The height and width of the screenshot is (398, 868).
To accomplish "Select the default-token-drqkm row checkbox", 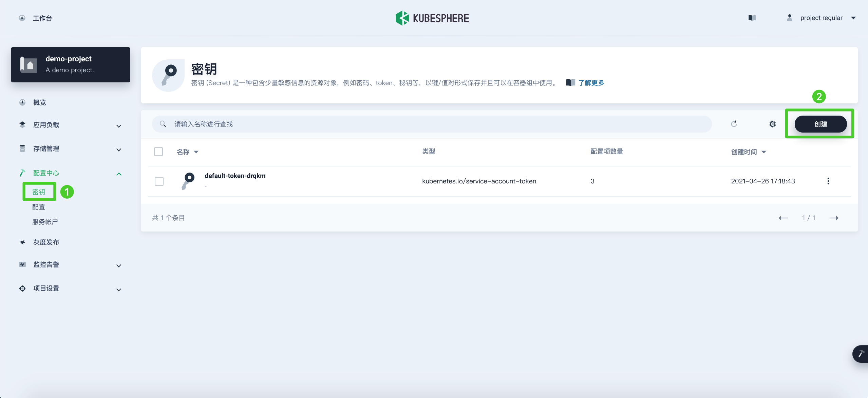I will pos(159,181).
